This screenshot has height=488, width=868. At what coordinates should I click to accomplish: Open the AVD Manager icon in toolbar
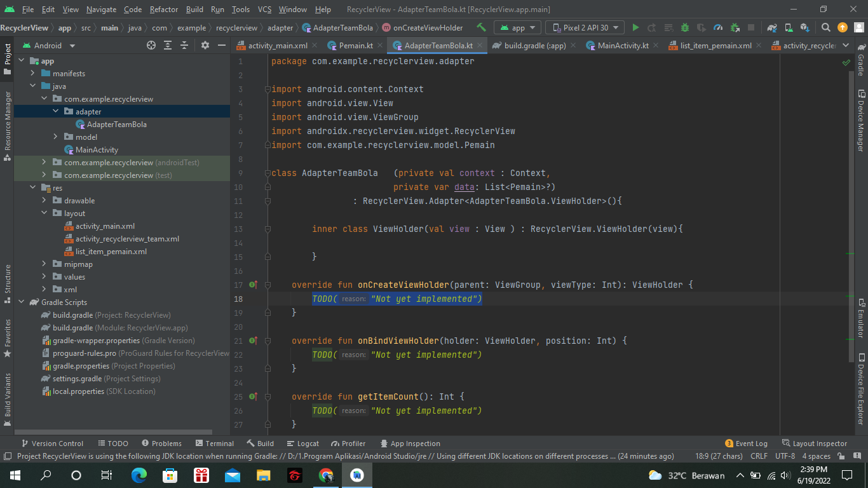click(789, 28)
